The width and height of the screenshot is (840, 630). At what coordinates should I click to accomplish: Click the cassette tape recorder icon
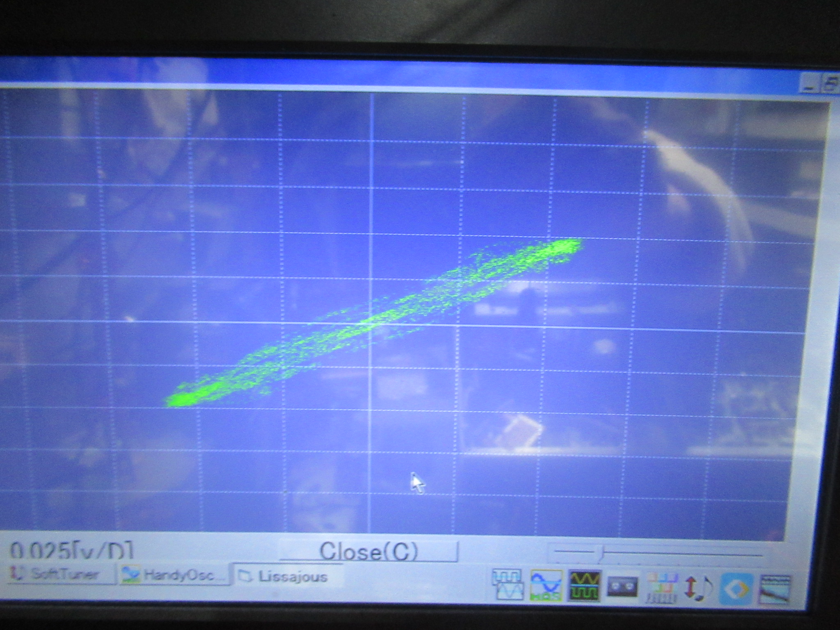[x=623, y=587]
